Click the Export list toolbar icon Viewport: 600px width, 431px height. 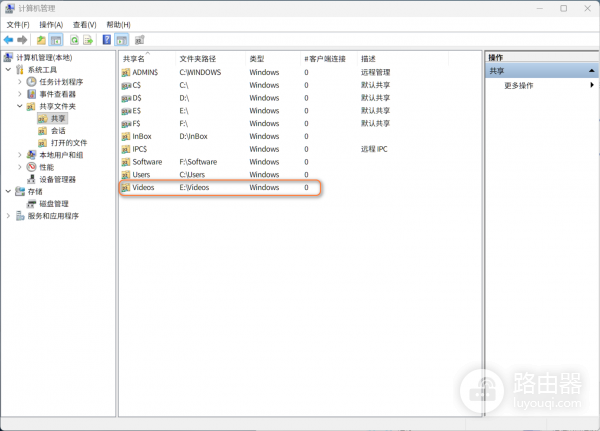[88, 40]
